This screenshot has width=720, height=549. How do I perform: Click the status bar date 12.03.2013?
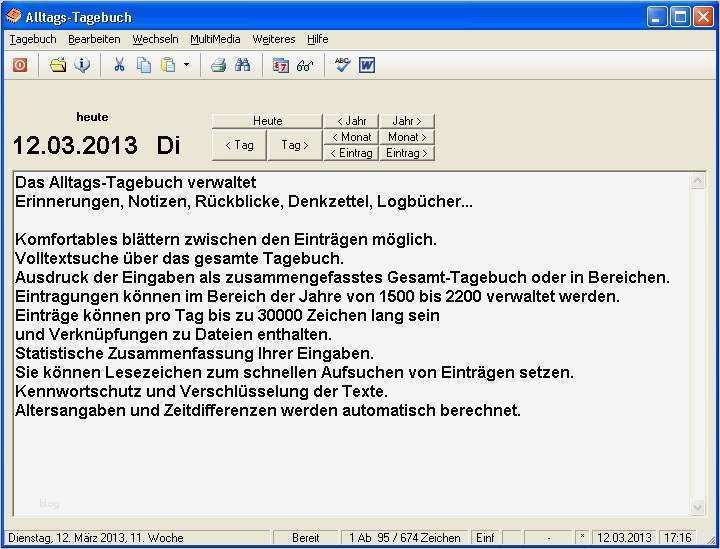point(624,538)
